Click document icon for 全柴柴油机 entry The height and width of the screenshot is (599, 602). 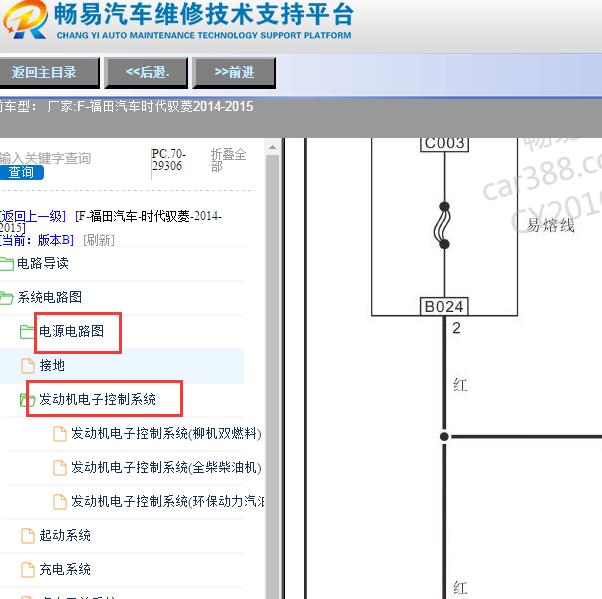60,468
